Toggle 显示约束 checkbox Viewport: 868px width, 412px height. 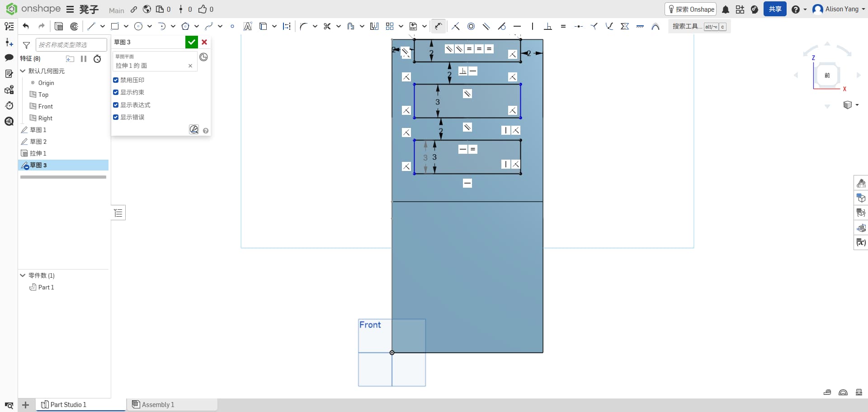pyautogui.click(x=116, y=92)
